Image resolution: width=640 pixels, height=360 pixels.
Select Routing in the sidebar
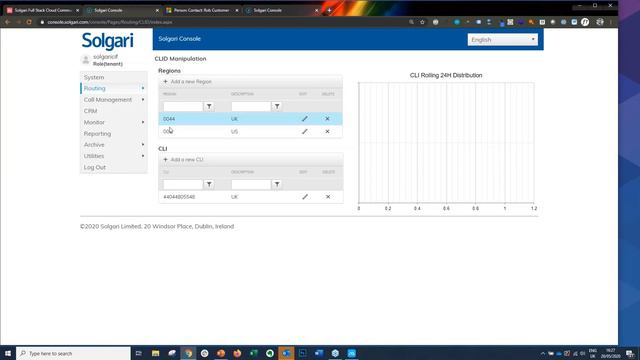(95, 88)
